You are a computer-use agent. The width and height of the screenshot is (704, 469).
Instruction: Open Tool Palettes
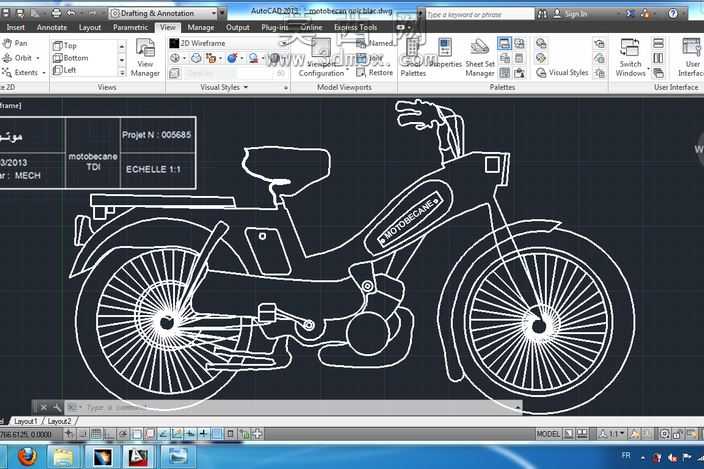tap(413, 58)
